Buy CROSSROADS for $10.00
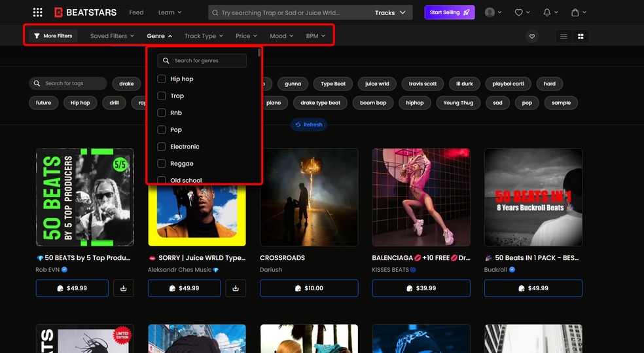Image resolution: width=644 pixels, height=353 pixels. point(309,288)
